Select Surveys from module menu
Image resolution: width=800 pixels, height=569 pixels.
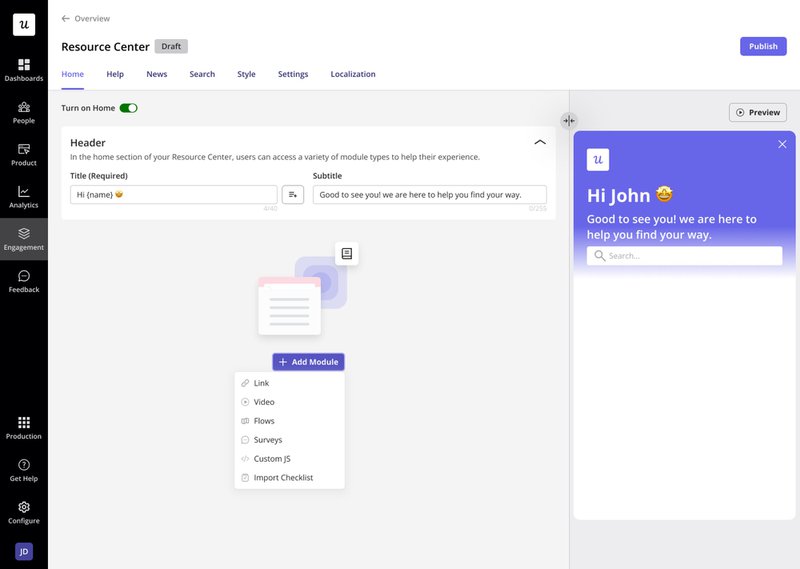289,440
